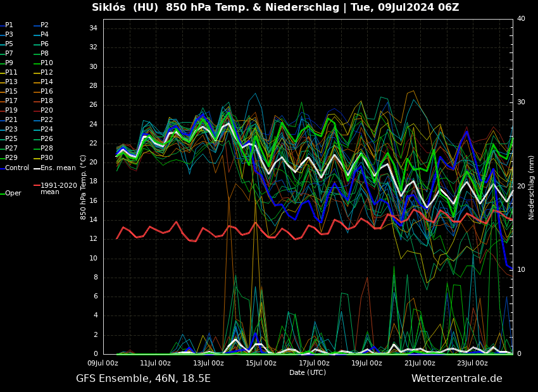Image resolution: width=538 pixels, height=392 pixels.
Task: Click the 09Jul 00z date tick label
Action: (103, 364)
